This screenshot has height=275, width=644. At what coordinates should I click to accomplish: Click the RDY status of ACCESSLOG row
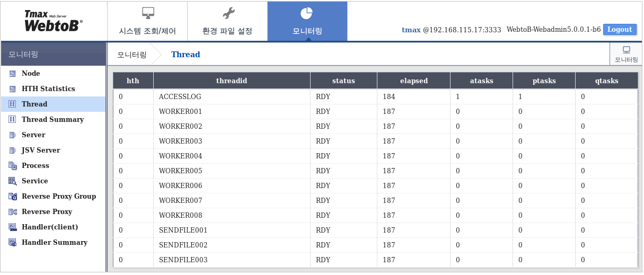point(323,97)
